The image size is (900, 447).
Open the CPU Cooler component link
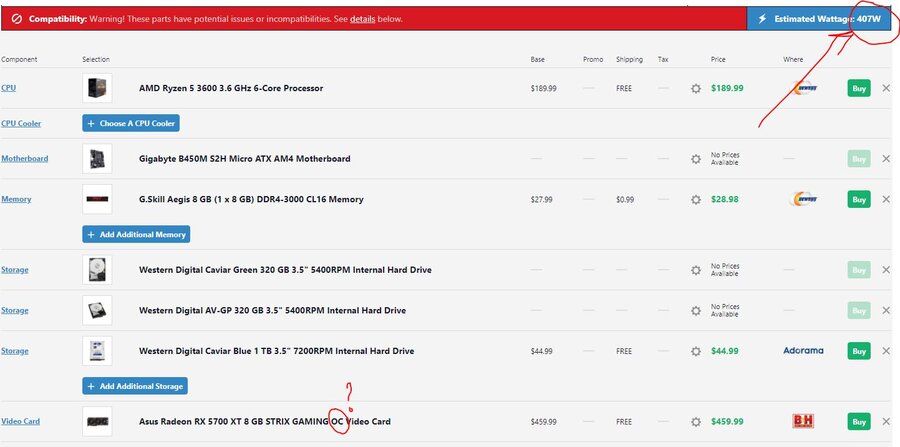(x=21, y=123)
